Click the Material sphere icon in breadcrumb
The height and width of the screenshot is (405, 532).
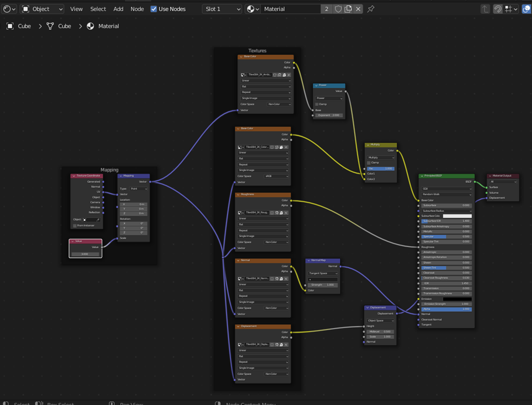click(90, 26)
